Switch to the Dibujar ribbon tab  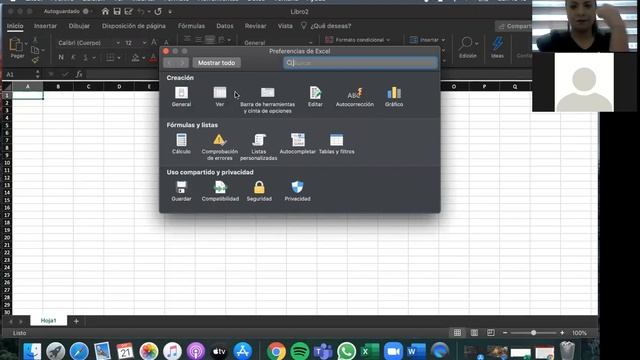[x=79, y=26]
